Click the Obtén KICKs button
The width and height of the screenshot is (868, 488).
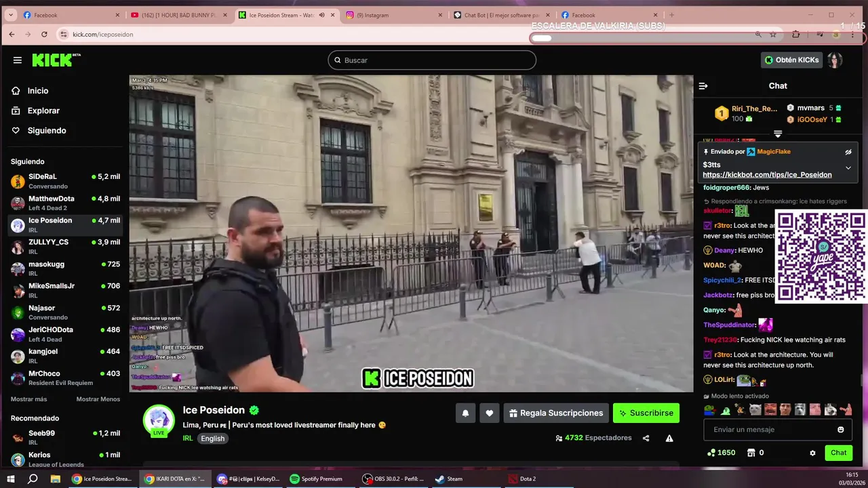pyautogui.click(x=791, y=60)
